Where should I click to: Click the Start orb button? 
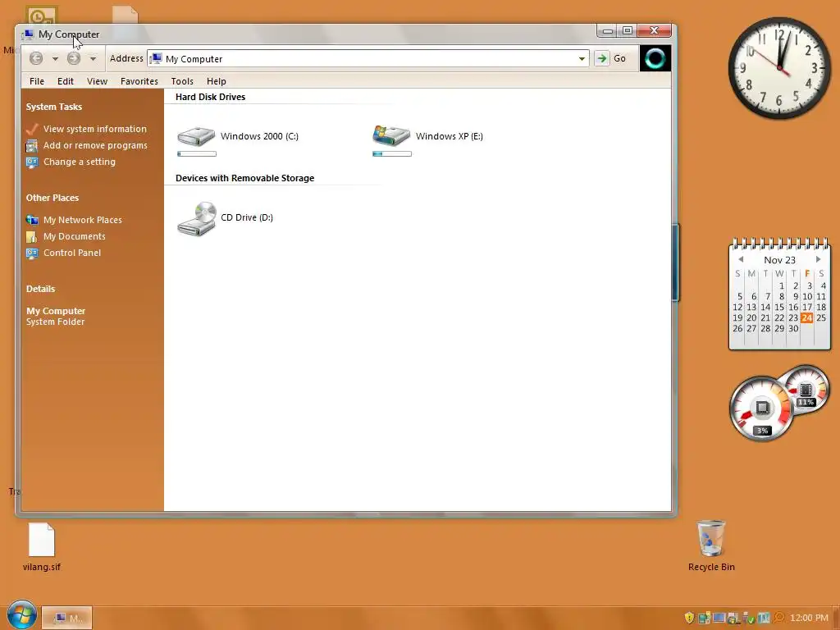click(x=22, y=614)
